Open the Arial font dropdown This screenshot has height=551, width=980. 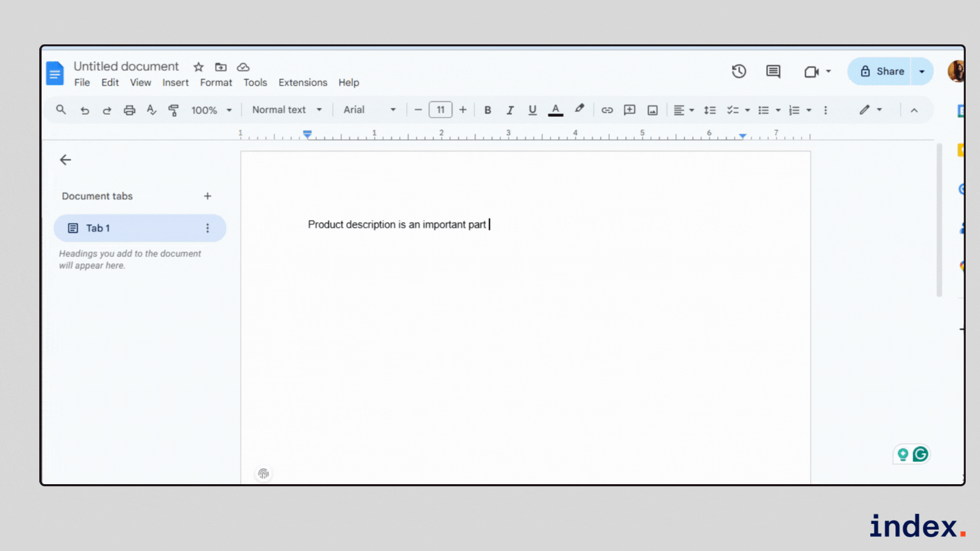pos(370,110)
